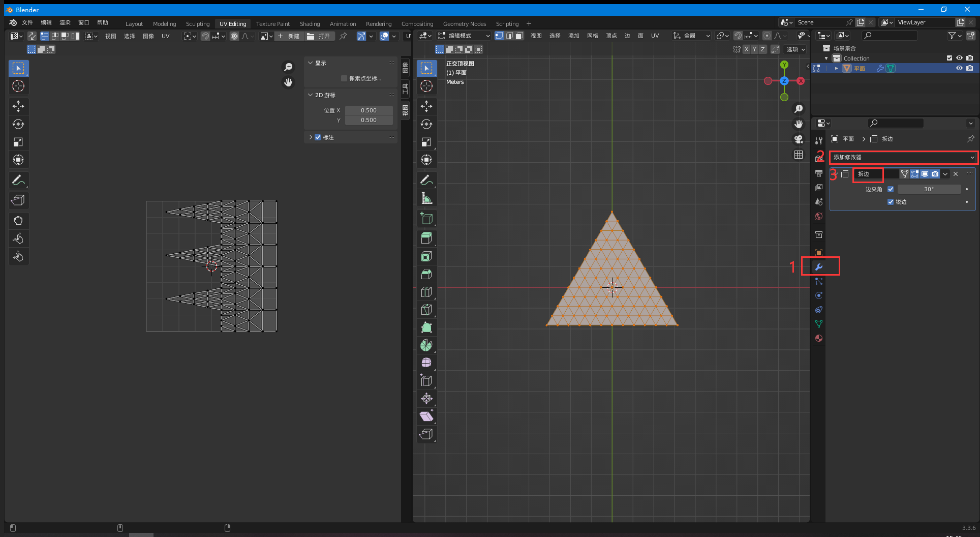Select the Scale tool in 3D viewport
Screen dimensions: 980x537
pyautogui.click(x=426, y=142)
